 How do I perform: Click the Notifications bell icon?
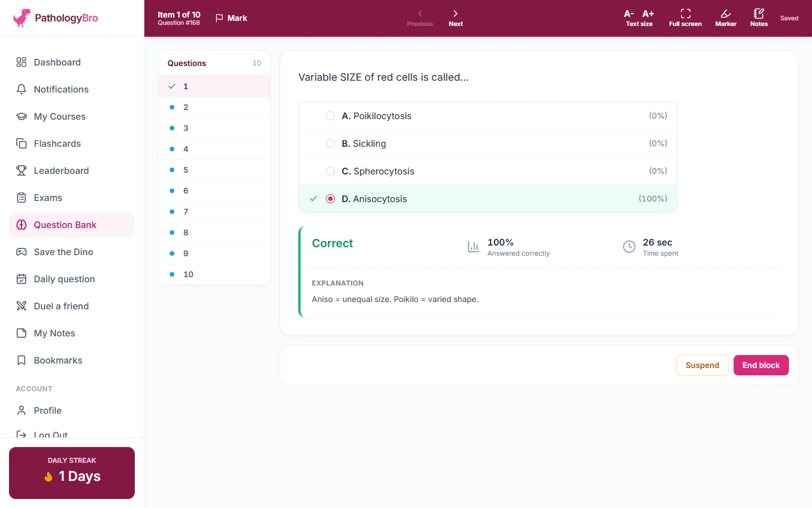click(x=21, y=89)
